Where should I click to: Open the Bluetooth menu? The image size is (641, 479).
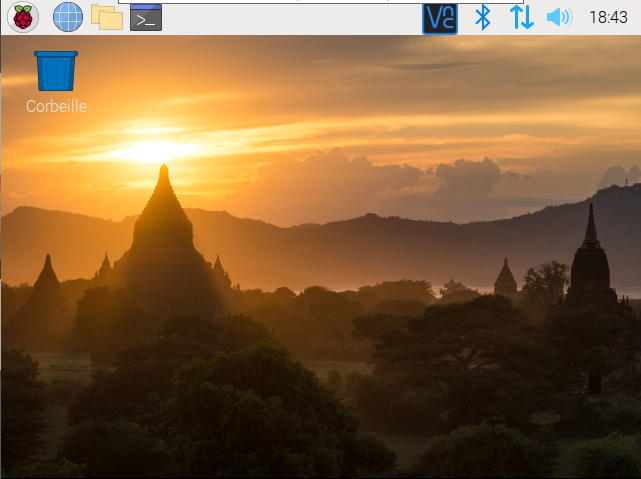(x=483, y=18)
